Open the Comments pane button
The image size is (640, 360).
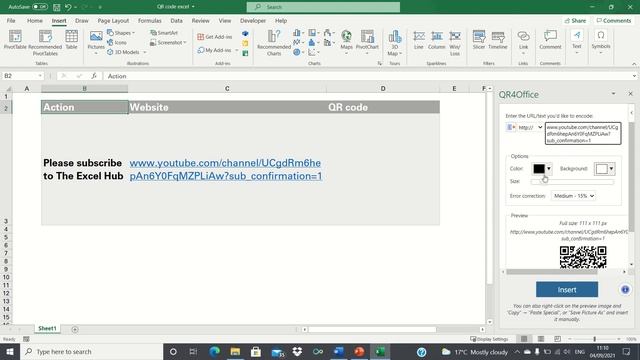[613, 20]
